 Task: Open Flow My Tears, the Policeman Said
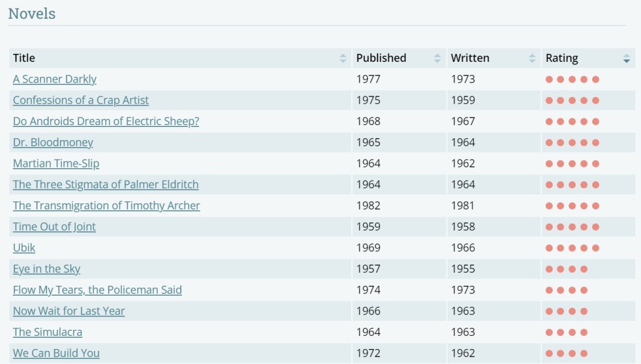tap(97, 290)
